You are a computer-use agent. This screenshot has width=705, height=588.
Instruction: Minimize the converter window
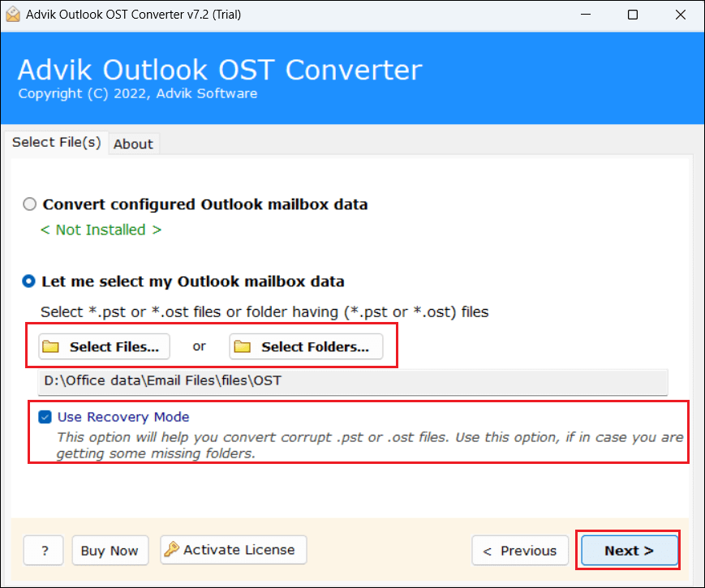pyautogui.click(x=587, y=14)
